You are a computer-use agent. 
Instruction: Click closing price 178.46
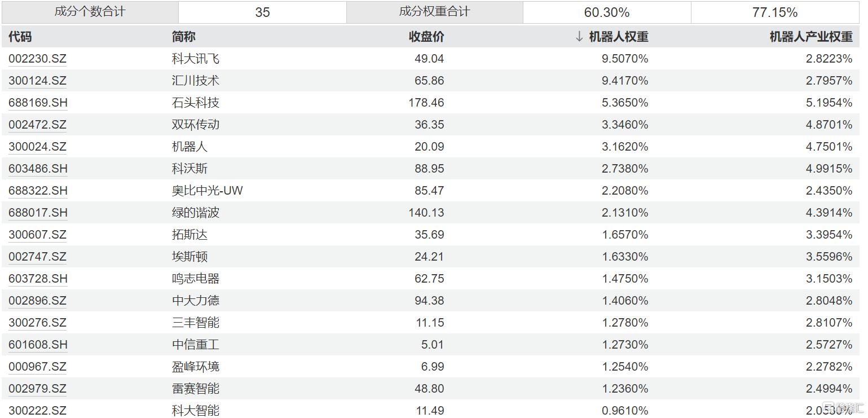(x=426, y=103)
